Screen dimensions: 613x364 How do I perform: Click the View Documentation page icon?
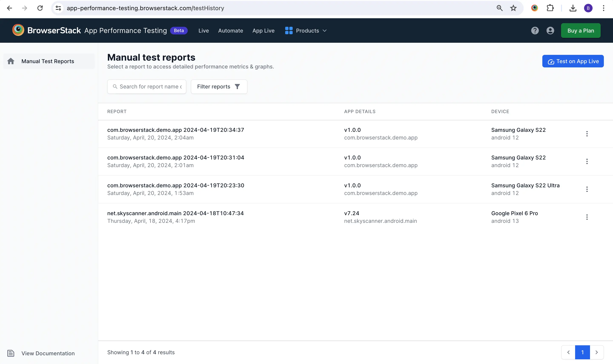click(x=11, y=353)
